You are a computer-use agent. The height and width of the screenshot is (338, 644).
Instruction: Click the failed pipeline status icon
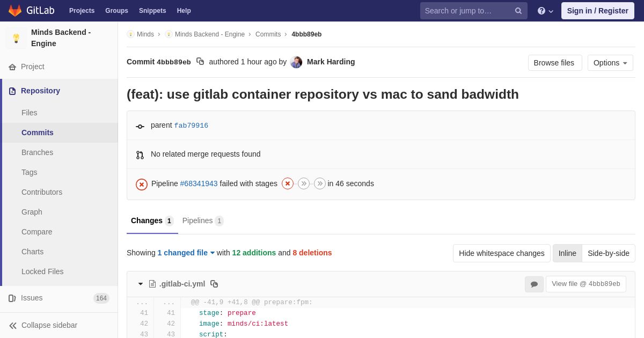[x=142, y=184]
